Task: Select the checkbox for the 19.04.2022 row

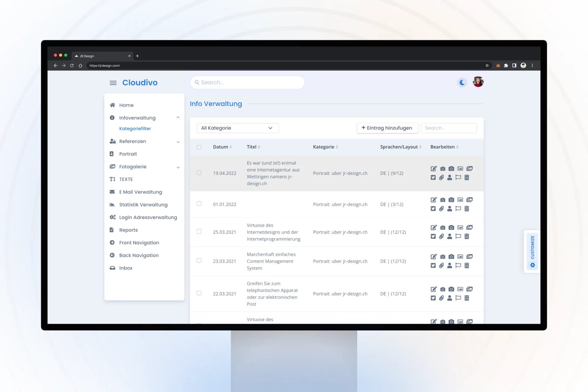Action: coord(199,172)
